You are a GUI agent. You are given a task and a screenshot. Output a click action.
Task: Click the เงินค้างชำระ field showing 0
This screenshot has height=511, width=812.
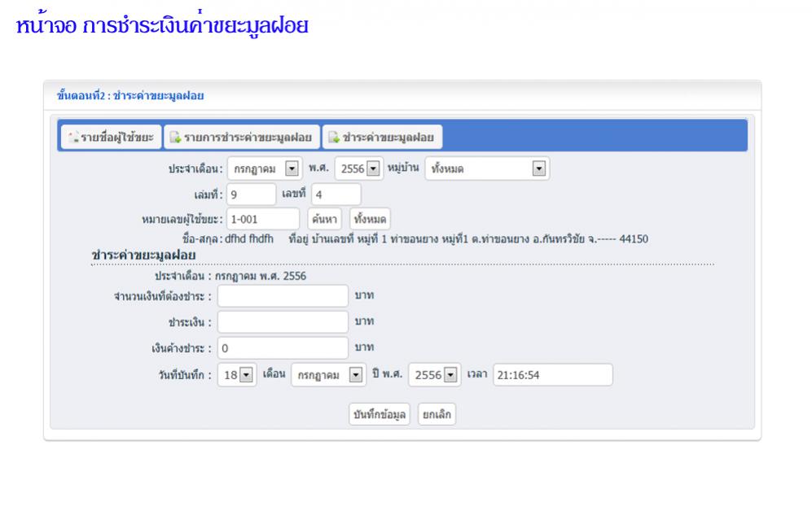283,347
